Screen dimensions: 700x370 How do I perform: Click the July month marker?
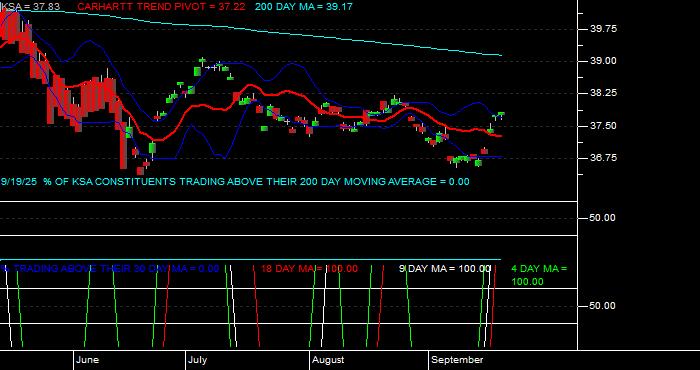click(x=197, y=360)
